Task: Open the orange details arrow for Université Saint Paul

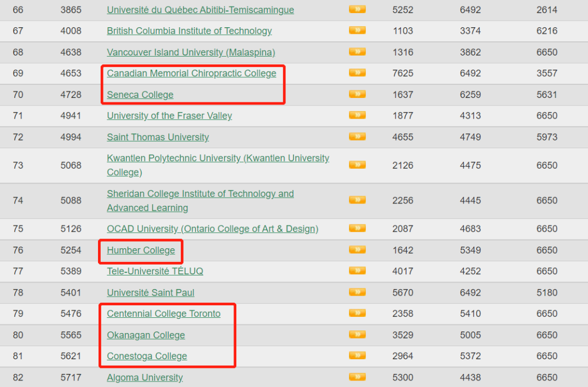Action: tap(357, 292)
